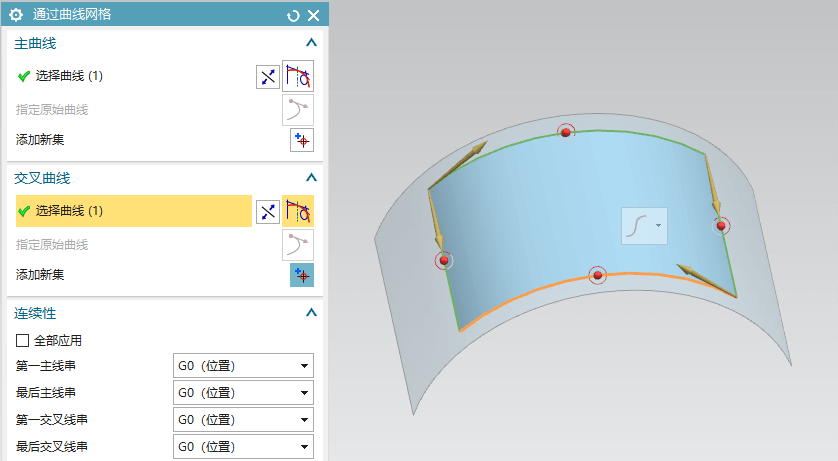
Task: Click the 第一主线串 label
Action: coord(46,366)
